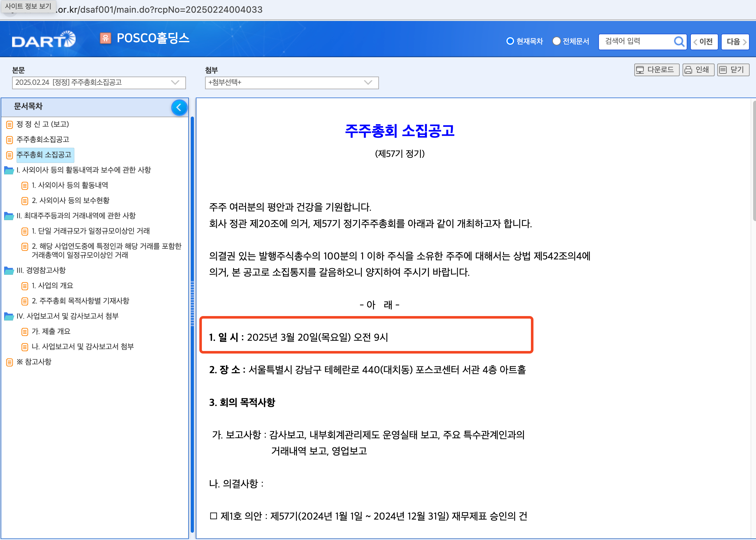Click the orange 유 market badge icon

tap(105, 38)
